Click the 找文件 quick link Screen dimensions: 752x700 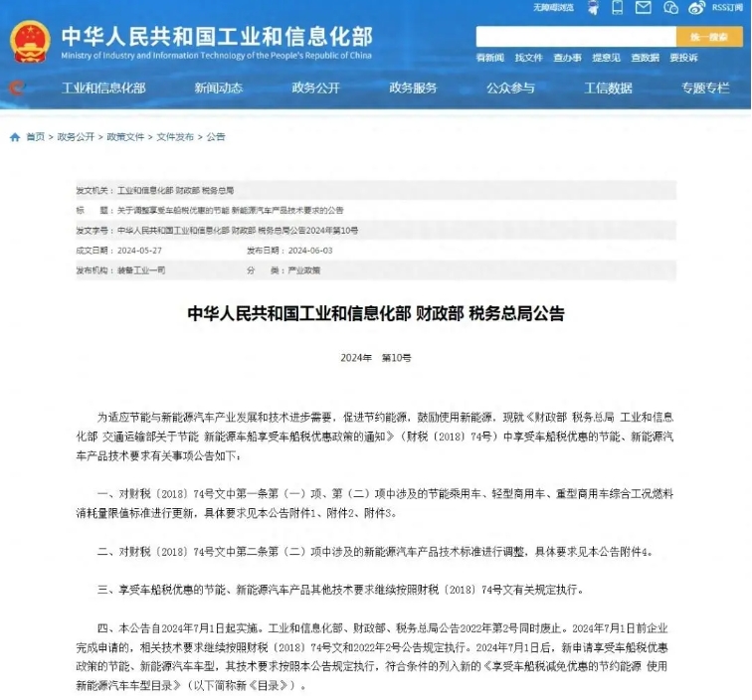point(528,58)
